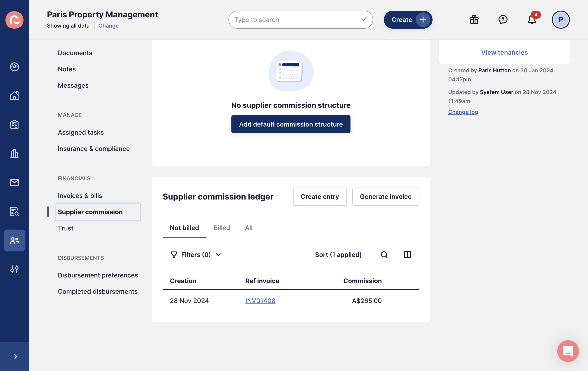The image size is (588, 371).
Task: Click the Ref invoice column header
Action: pyautogui.click(x=262, y=281)
